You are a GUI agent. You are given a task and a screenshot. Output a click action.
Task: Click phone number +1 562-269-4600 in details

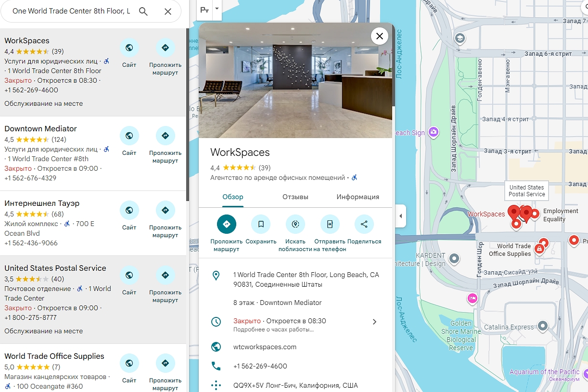(x=260, y=366)
